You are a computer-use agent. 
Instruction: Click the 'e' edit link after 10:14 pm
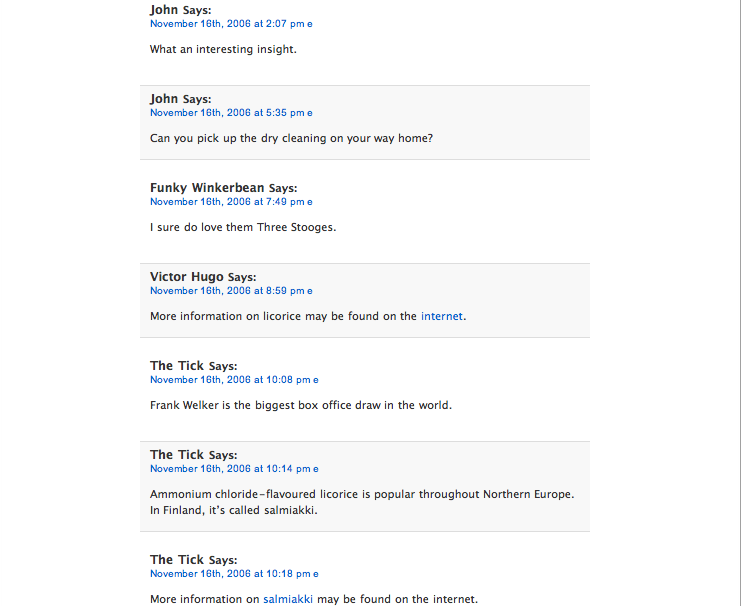(x=316, y=469)
